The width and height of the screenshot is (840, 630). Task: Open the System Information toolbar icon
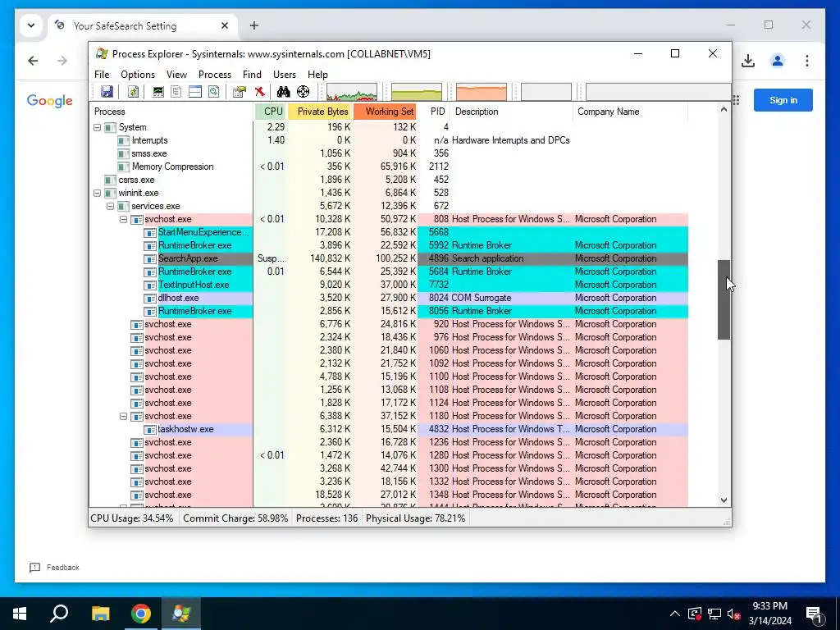(x=158, y=92)
